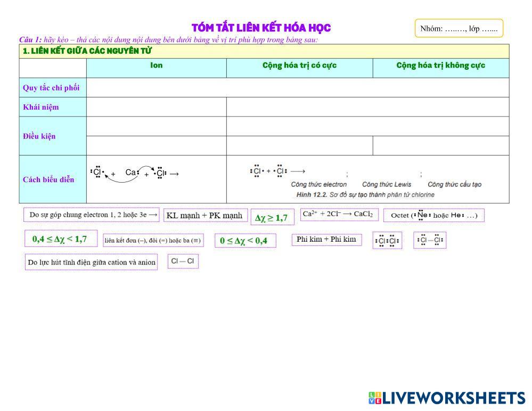Select the Ca2+ + 2Cl− → CaCl2 card
Screen dimensions: 532x411
click(x=339, y=214)
